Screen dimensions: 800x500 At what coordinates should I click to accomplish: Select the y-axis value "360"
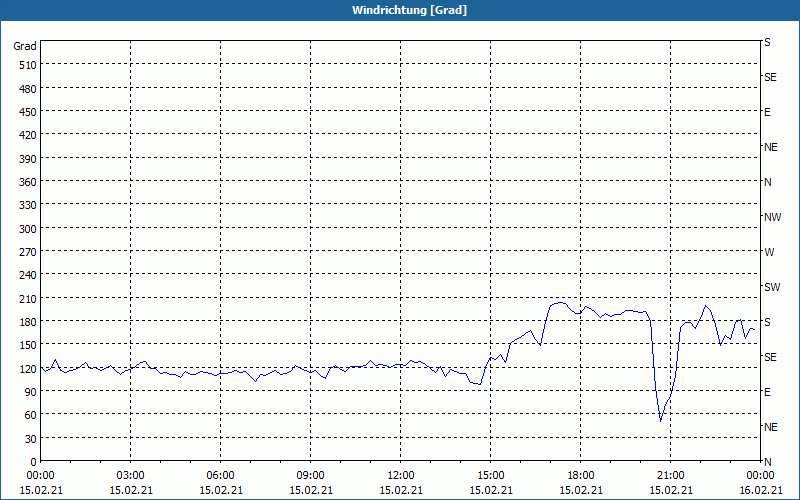pos(28,182)
